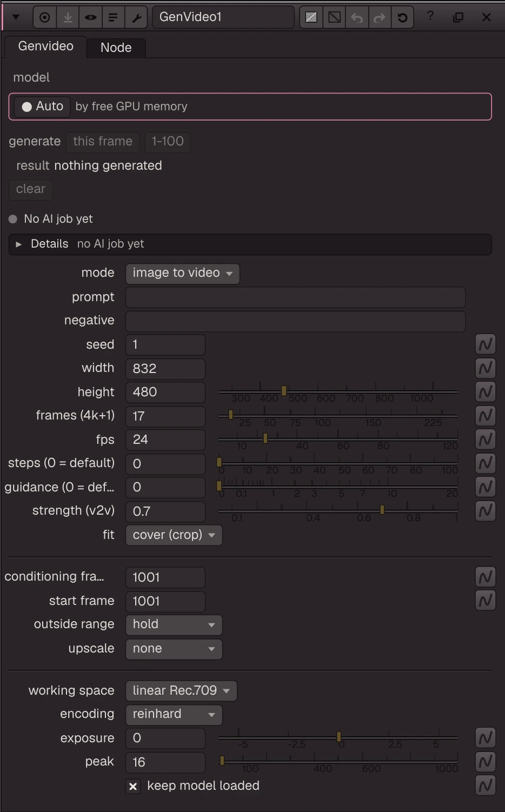Switch to the Node tab
505x812 pixels.
tap(116, 48)
